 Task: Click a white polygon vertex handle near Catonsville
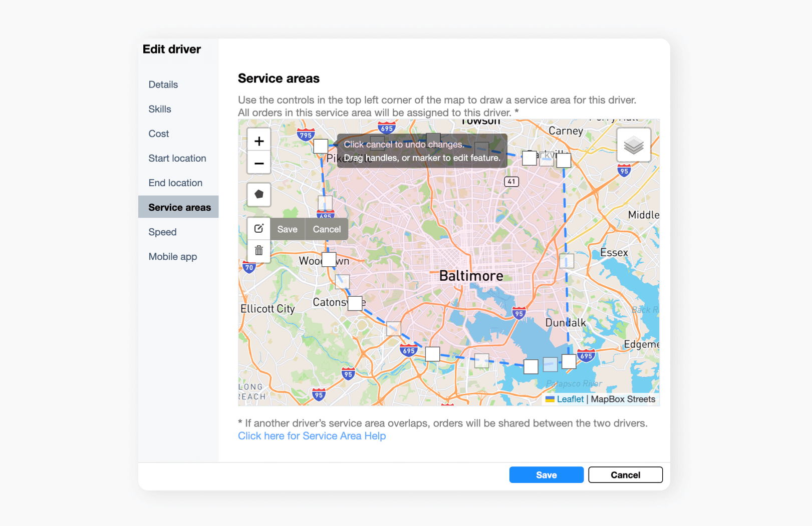(x=355, y=303)
